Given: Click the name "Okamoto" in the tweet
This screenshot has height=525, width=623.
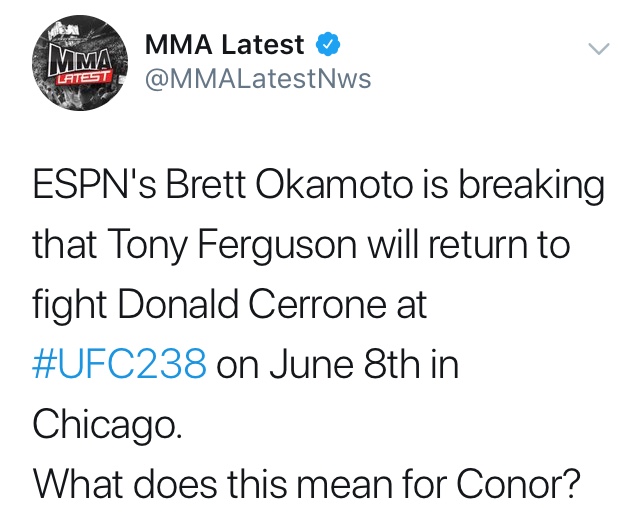Looking at the screenshot, I should pos(334,184).
